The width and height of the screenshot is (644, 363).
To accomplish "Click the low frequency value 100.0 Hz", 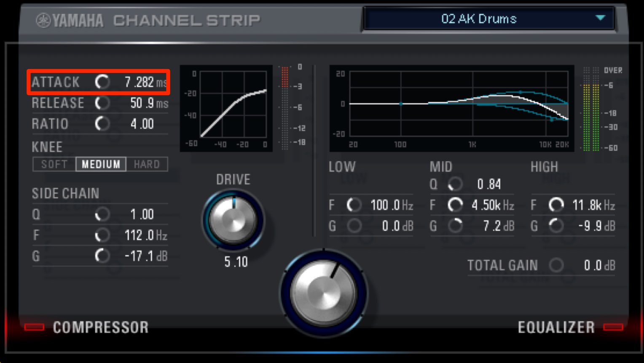I will [x=392, y=205].
